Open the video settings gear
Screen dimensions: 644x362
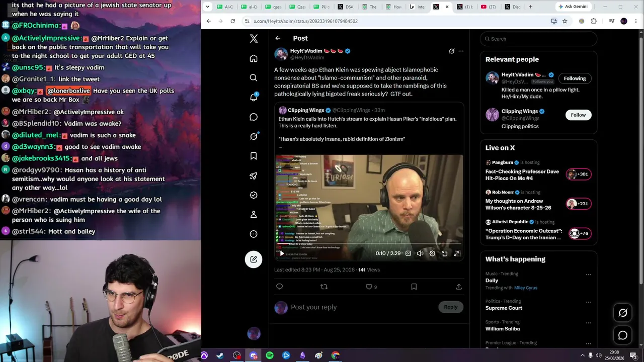[x=432, y=253]
